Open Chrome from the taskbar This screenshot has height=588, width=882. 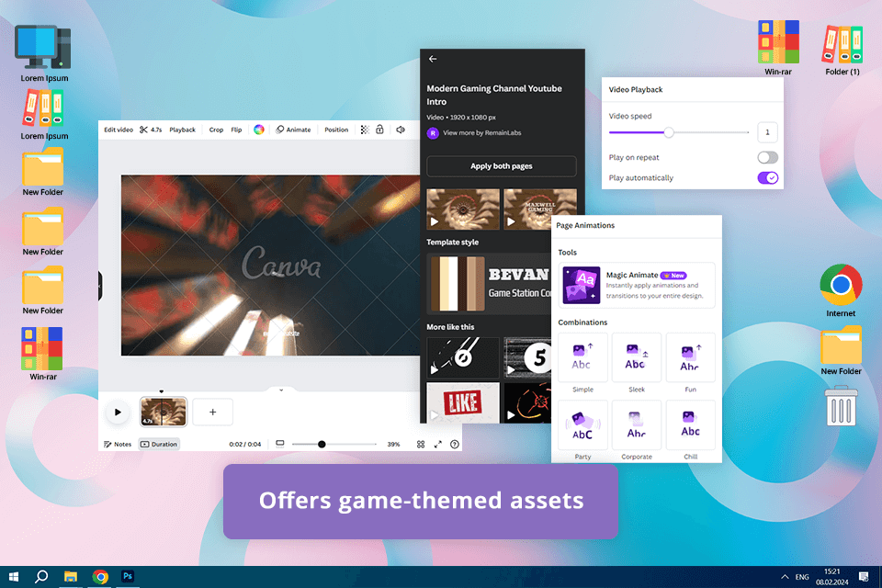pyautogui.click(x=100, y=577)
